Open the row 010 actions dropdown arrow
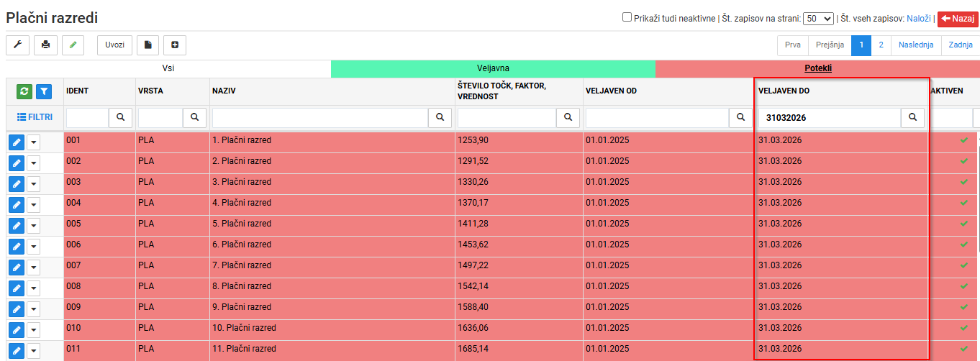 click(x=35, y=329)
